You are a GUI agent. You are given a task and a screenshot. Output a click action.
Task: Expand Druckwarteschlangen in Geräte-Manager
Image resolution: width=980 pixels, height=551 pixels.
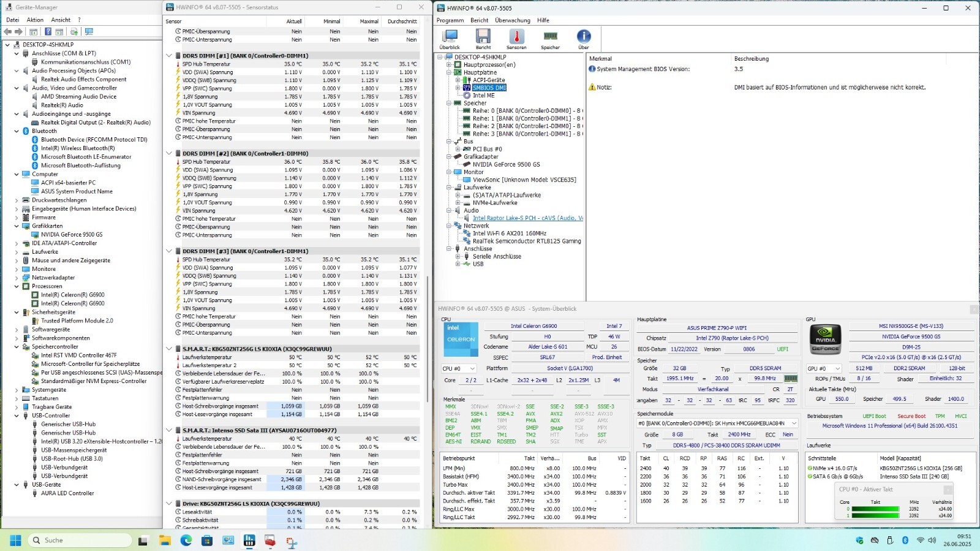[17, 200]
